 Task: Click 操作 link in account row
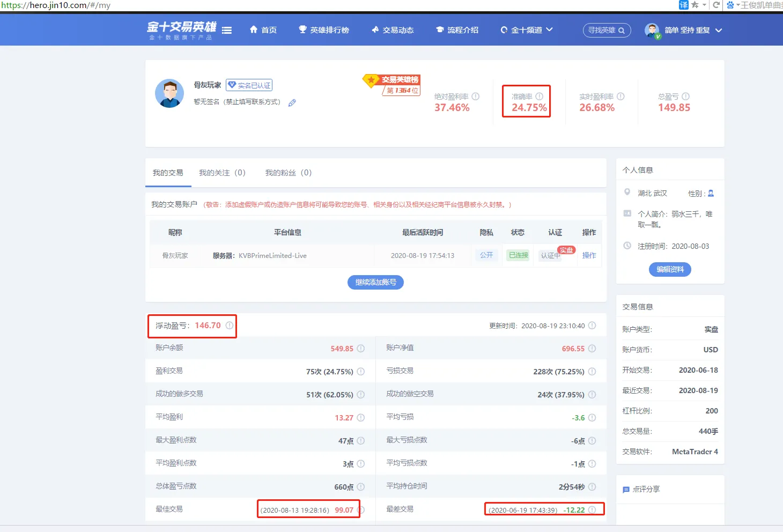click(589, 255)
